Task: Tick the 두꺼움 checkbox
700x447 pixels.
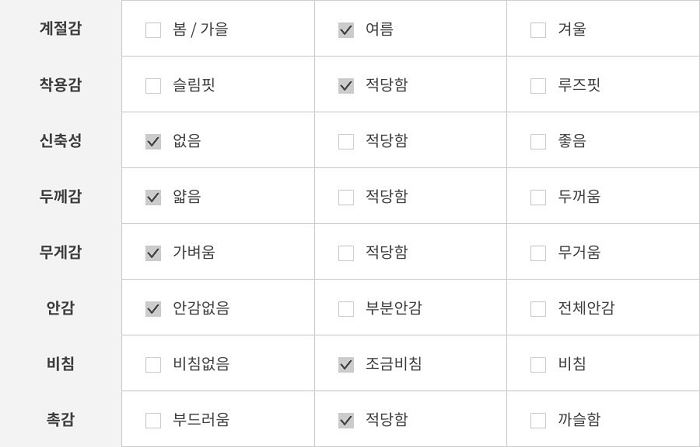Action: (x=538, y=197)
